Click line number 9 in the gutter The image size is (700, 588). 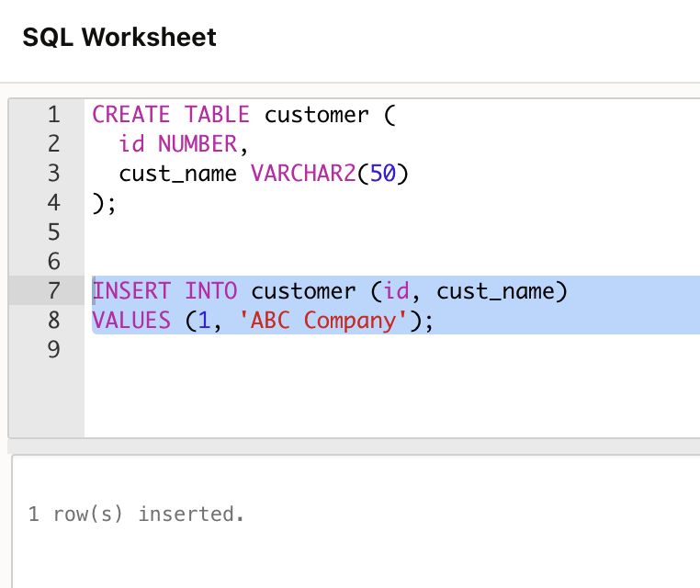(53, 350)
